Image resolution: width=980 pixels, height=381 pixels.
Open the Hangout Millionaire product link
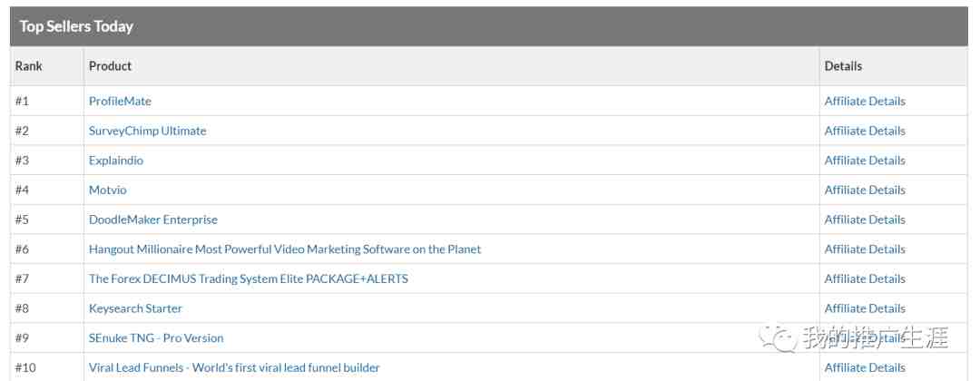pos(285,249)
